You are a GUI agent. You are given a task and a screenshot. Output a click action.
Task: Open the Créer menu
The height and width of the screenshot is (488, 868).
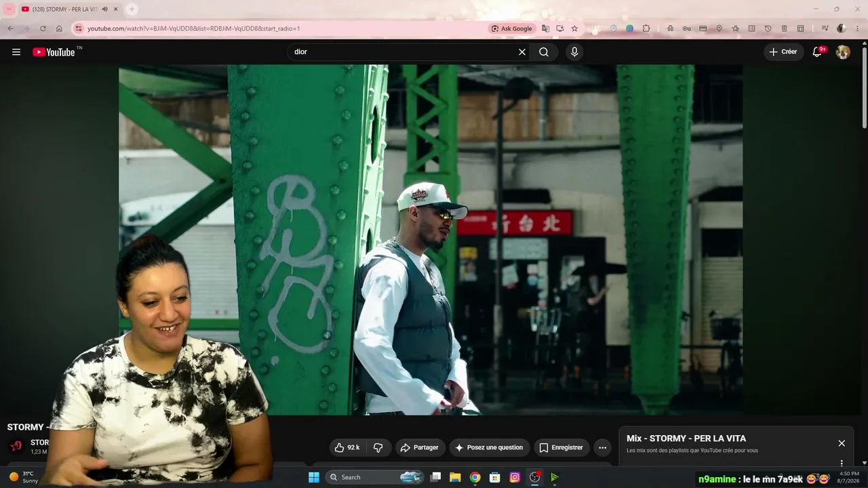(783, 52)
